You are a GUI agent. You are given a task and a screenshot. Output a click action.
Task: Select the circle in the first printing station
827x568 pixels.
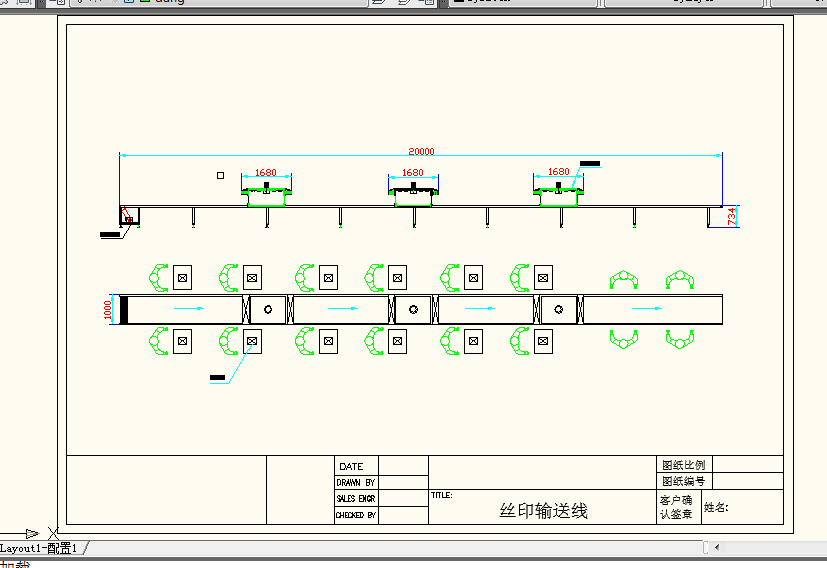point(268,310)
